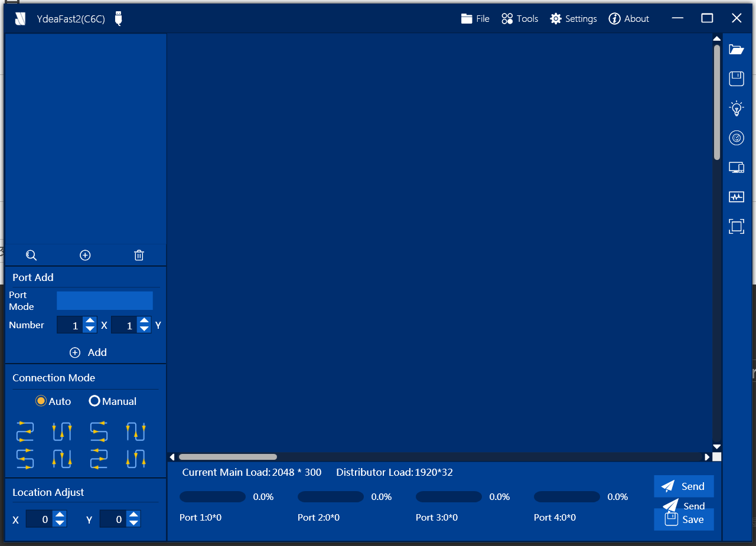Image resolution: width=756 pixels, height=546 pixels.
Task: Click the open folder icon in right sidebar
Action: 736,50
